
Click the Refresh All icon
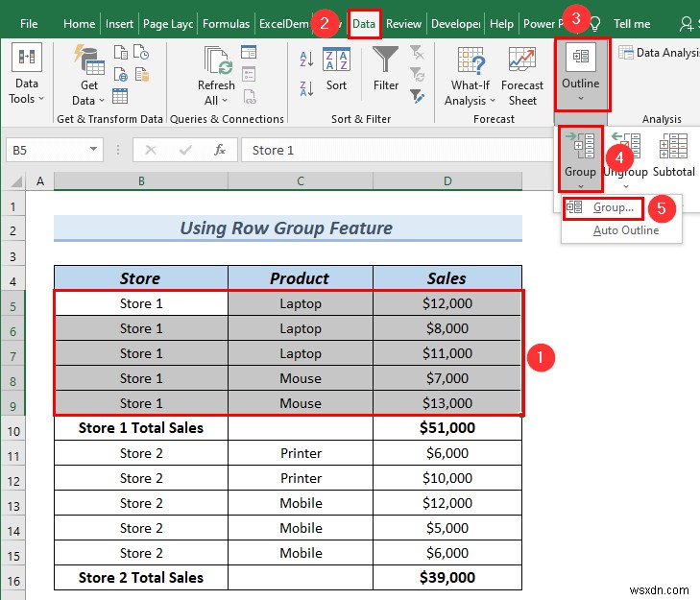(218, 60)
